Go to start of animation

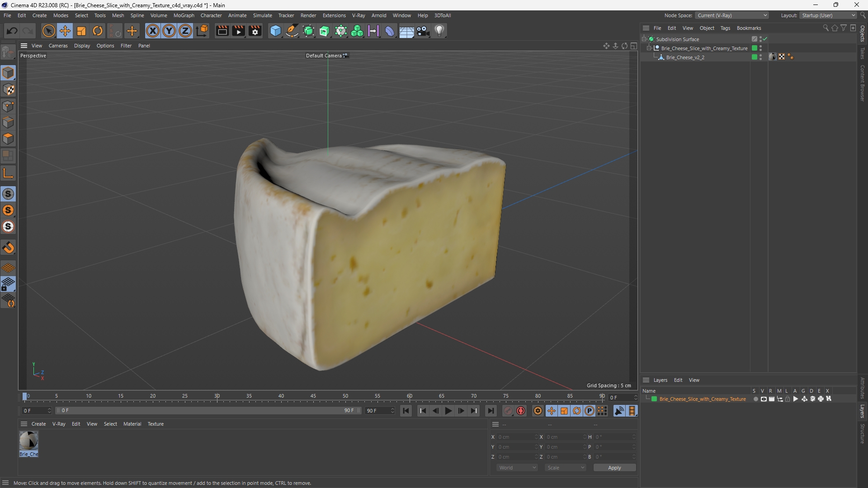(x=406, y=411)
